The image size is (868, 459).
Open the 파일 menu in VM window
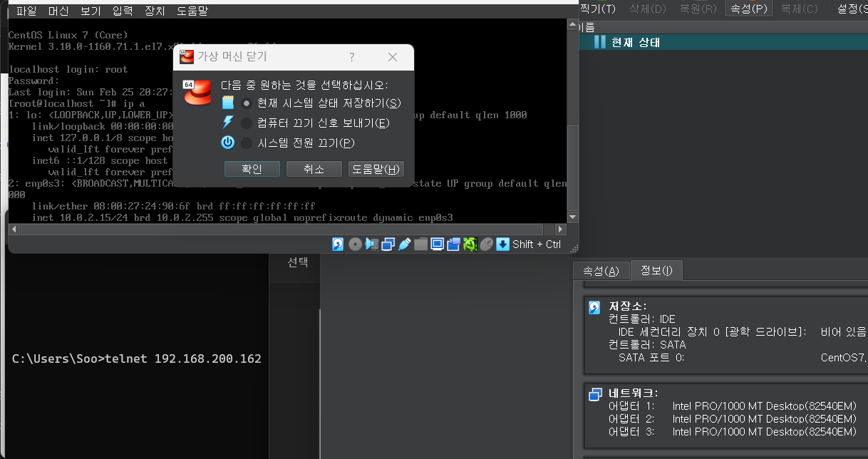pyautogui.click(x=26, y=11)
